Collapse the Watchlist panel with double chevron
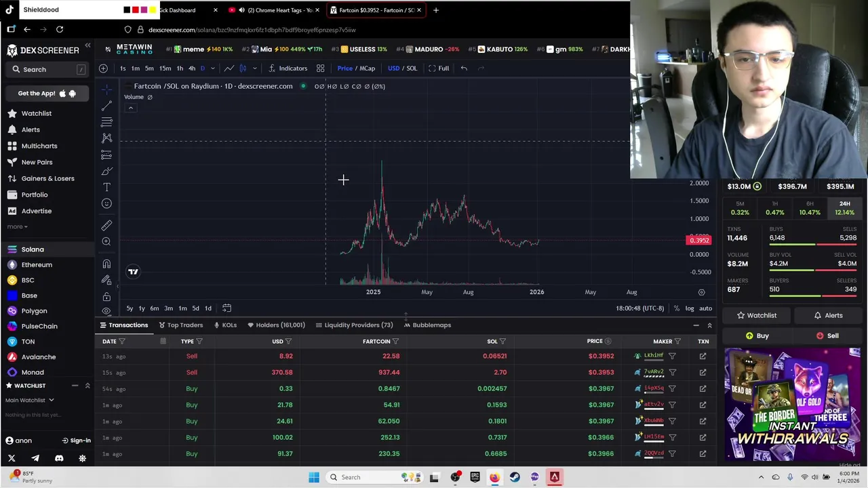The image size is (868, 488). point(87,386)
